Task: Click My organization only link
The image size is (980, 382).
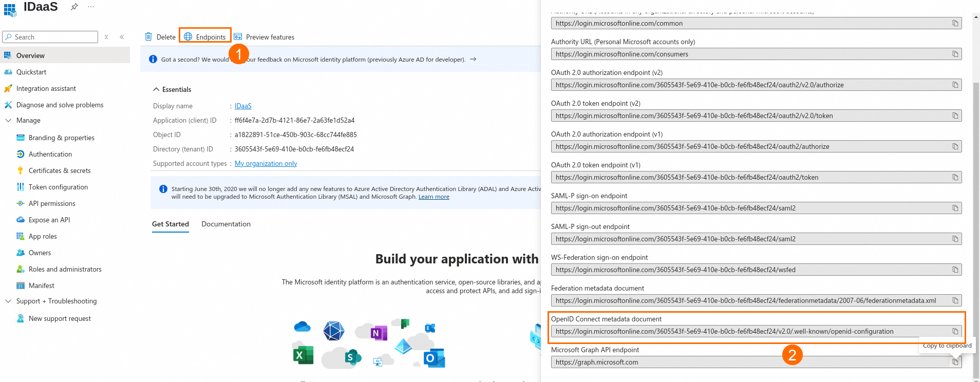Action: tap(266, 163)
